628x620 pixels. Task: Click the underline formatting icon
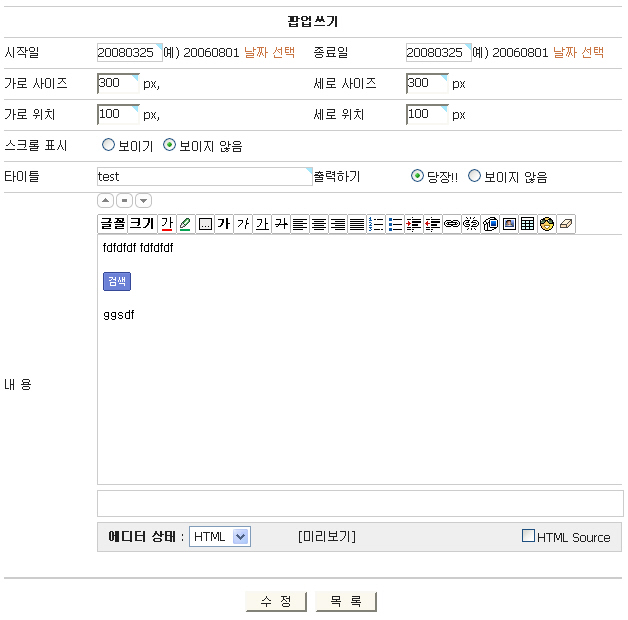point(262,224)
